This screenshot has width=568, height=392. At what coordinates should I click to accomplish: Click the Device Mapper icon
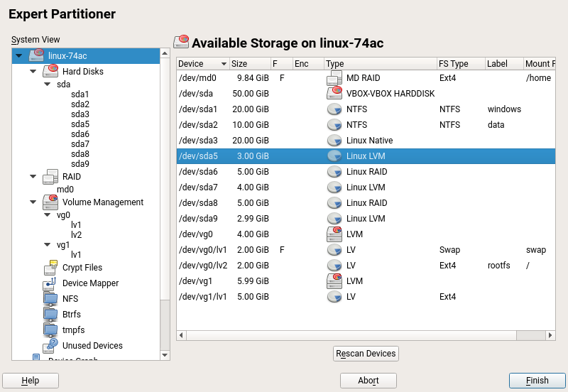coord(50,283)
